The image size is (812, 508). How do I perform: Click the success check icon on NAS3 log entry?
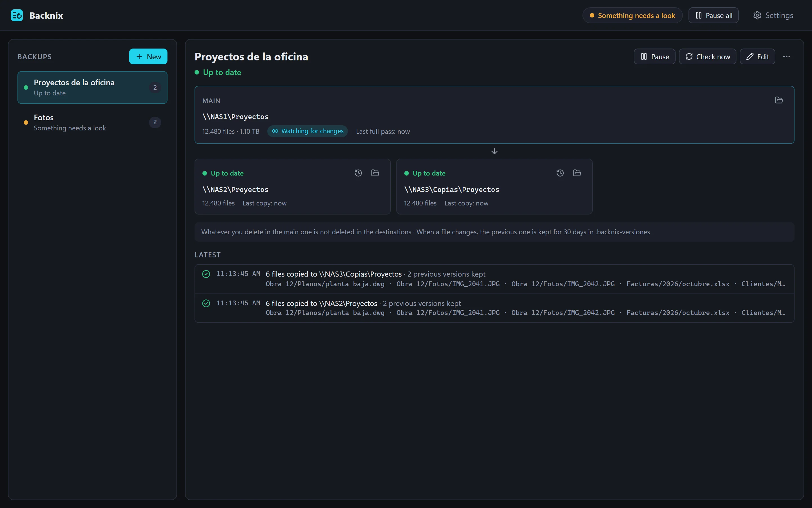tap(206, 274)
